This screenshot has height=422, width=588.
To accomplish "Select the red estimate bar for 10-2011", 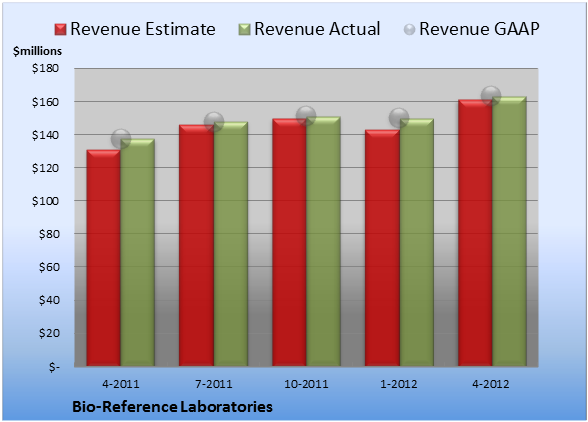I will (290, 242).
